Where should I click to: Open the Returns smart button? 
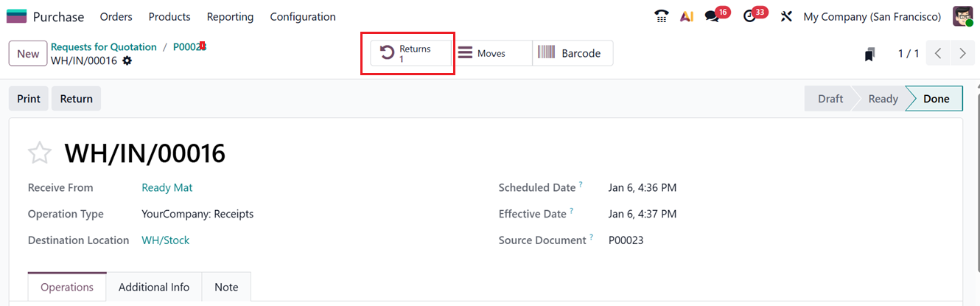tap(410, 53)
